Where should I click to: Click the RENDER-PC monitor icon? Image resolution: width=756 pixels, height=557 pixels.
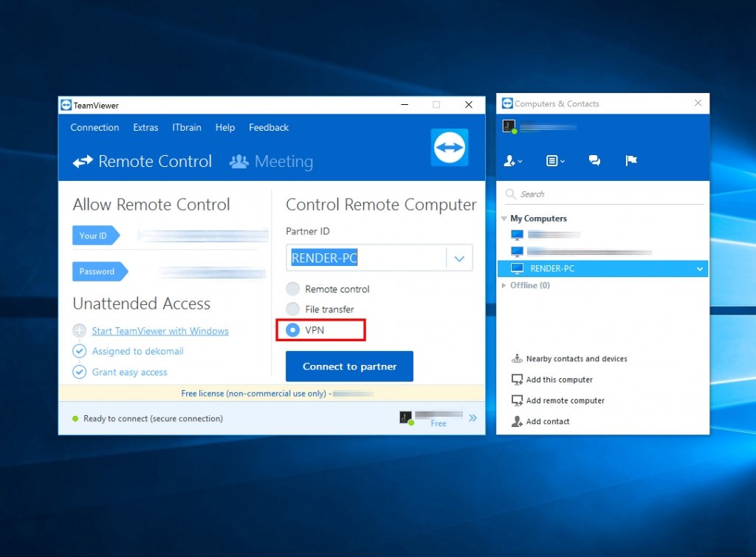click(x=517, y=268)
